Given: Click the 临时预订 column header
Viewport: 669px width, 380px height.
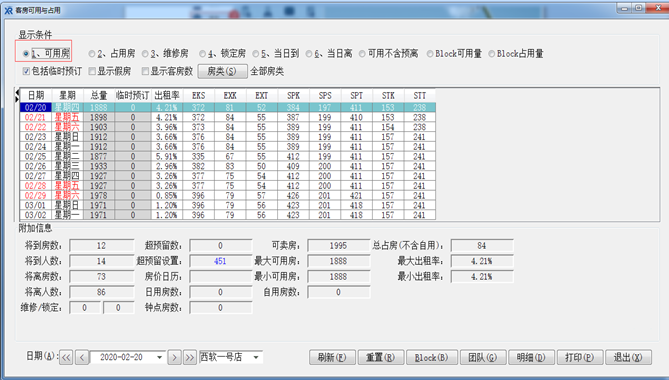Looking at the screenshot, I should (x=133, y=96).
